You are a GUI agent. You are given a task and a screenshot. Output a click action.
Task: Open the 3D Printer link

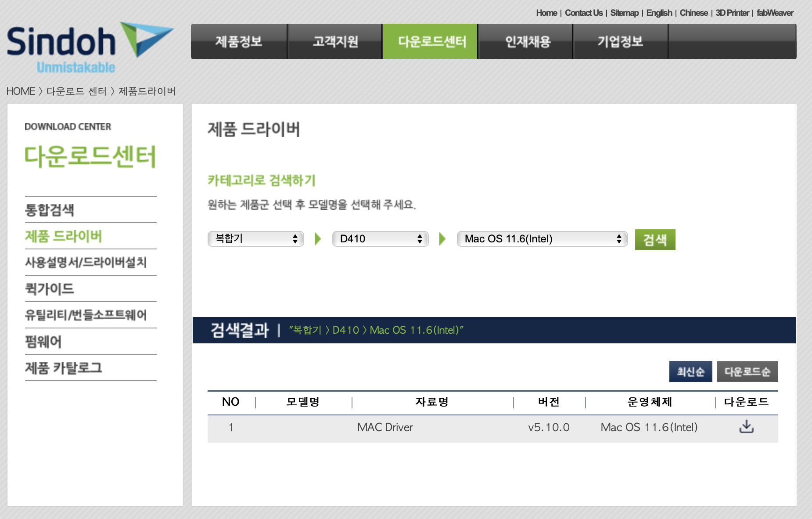732,13
